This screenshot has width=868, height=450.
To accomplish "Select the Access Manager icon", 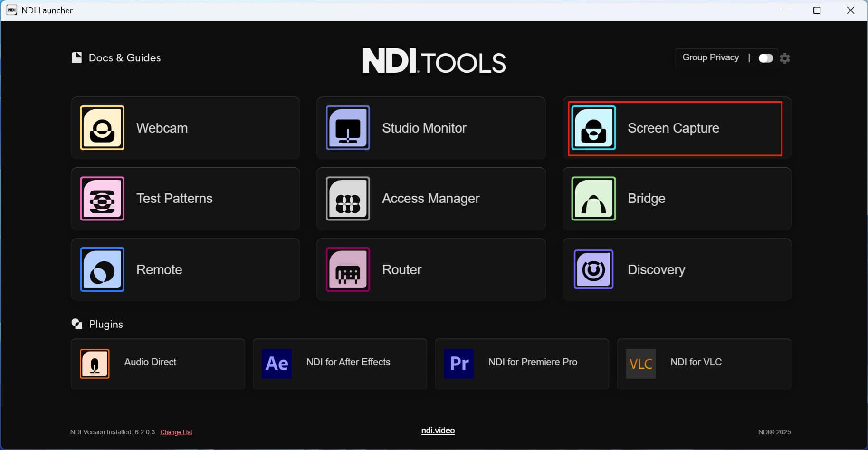I will [348, 199].
